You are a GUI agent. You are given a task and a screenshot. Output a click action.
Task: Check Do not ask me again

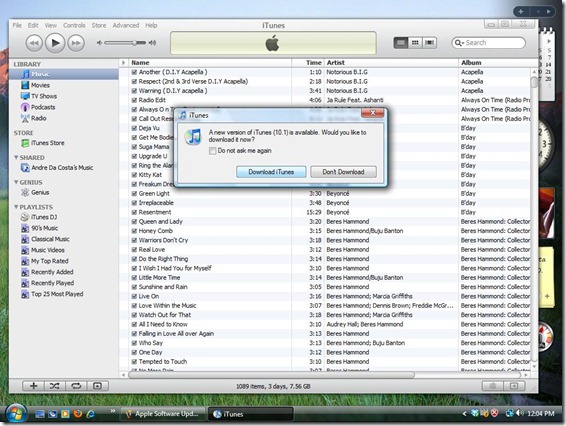[x=213, y=151]
